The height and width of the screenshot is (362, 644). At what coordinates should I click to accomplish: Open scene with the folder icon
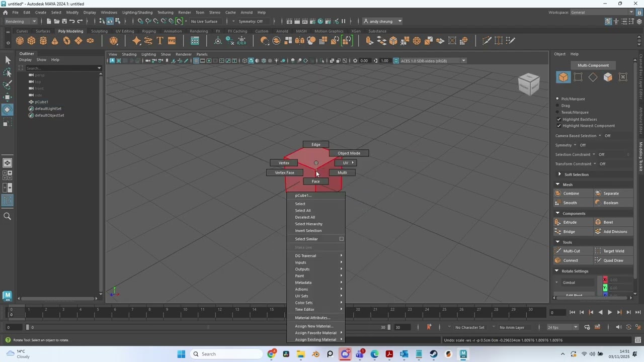click(x=56, y=21)
